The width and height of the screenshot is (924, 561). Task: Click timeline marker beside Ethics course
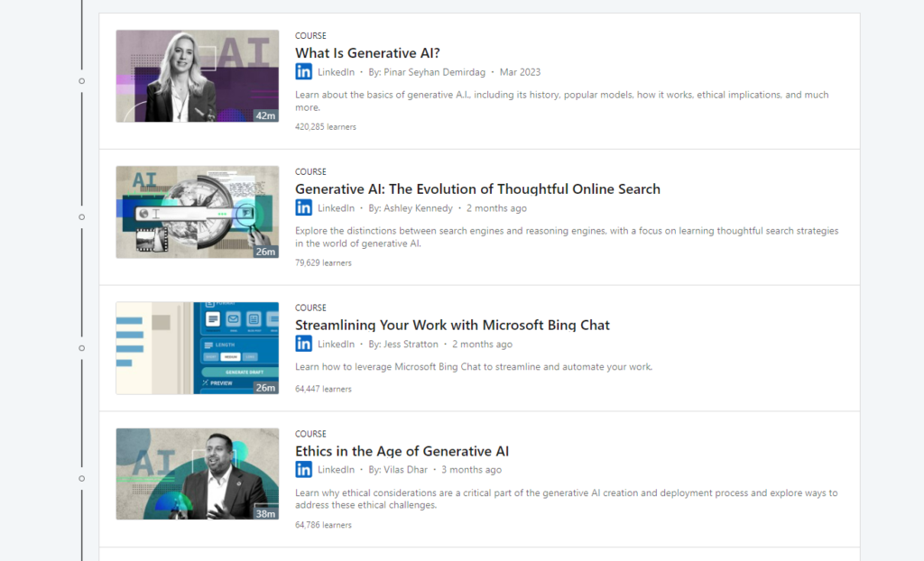pos(82,479)
